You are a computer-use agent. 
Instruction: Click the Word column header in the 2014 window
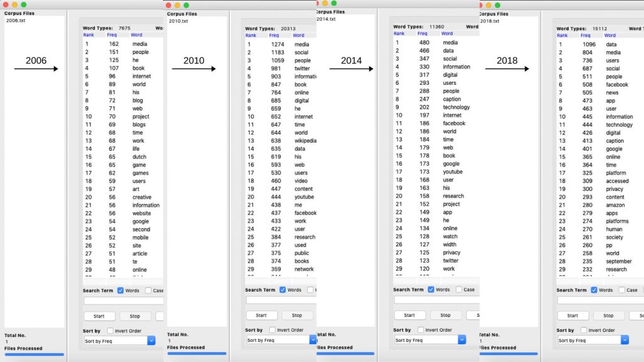point(447,34)
